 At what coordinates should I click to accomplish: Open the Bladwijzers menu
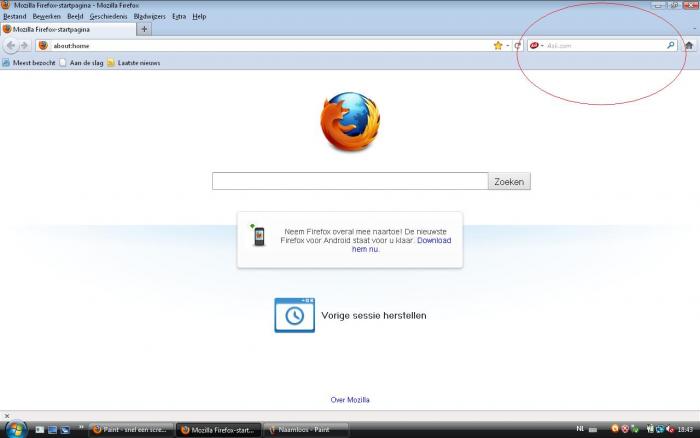coord(150,17)
